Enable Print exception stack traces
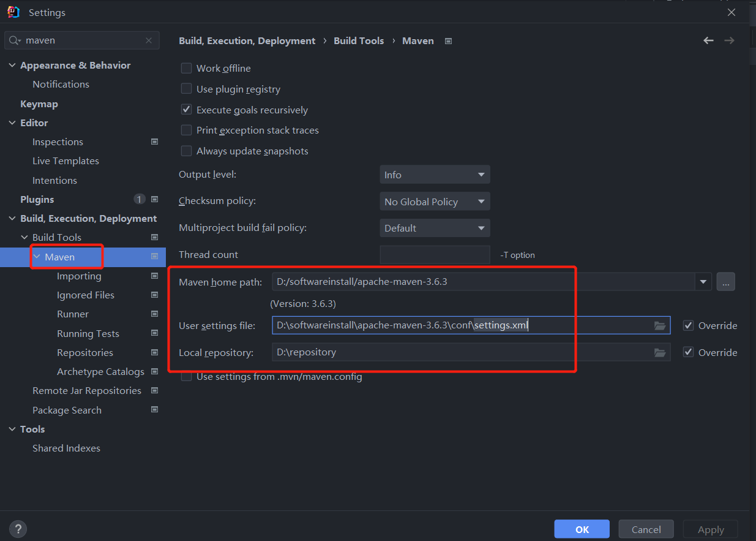This screenshot has height=541, width=756. (186, 130)
